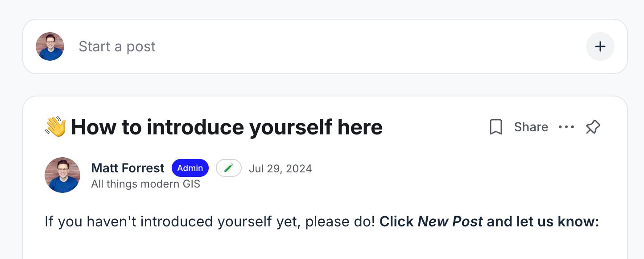Click the waving hand emoji in the title
The width and height of the screenshot is (644, 259).
(56, 127)
